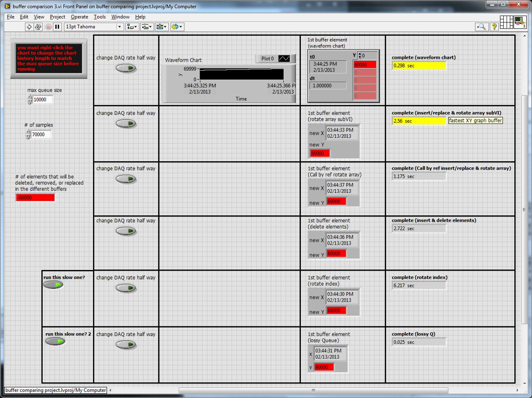Toggle change DAQ rate in rotate index row
The height and width of the screenshot is (398, 532).
(x=126, y=288)
